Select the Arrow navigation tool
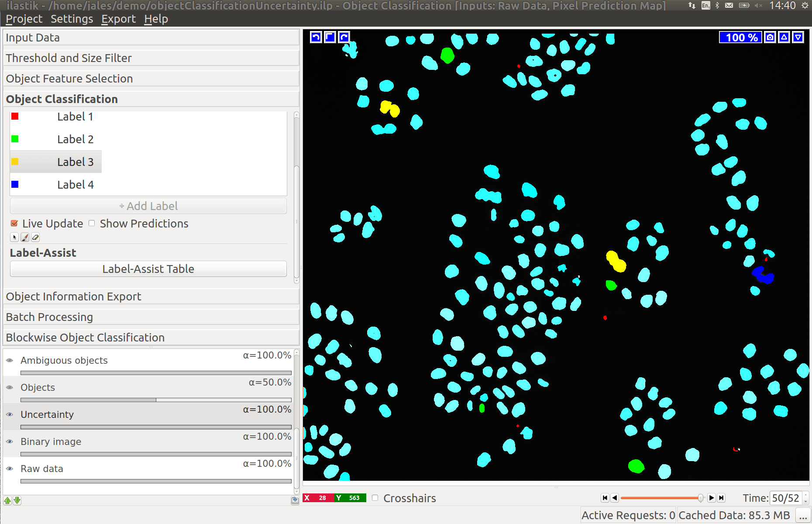Image resolution: width=812 pixels, height=524 pixels. pos(14,237)
